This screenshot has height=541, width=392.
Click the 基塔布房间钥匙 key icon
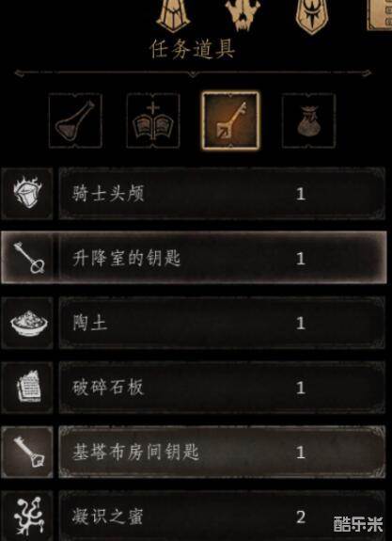27,452
